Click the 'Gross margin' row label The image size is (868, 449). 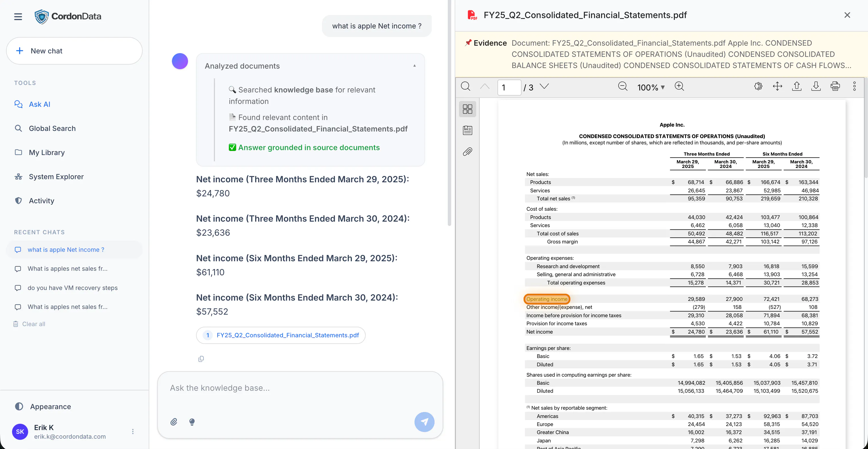click(562, 242)
